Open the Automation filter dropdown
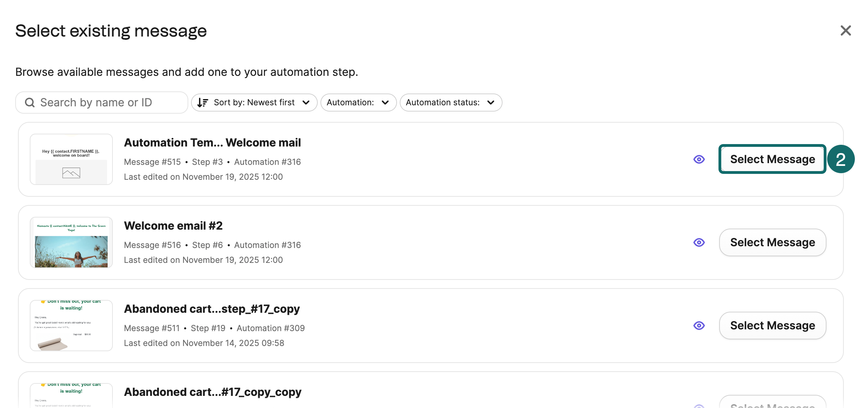Viewport: 868px width, 408px height. 359,103
